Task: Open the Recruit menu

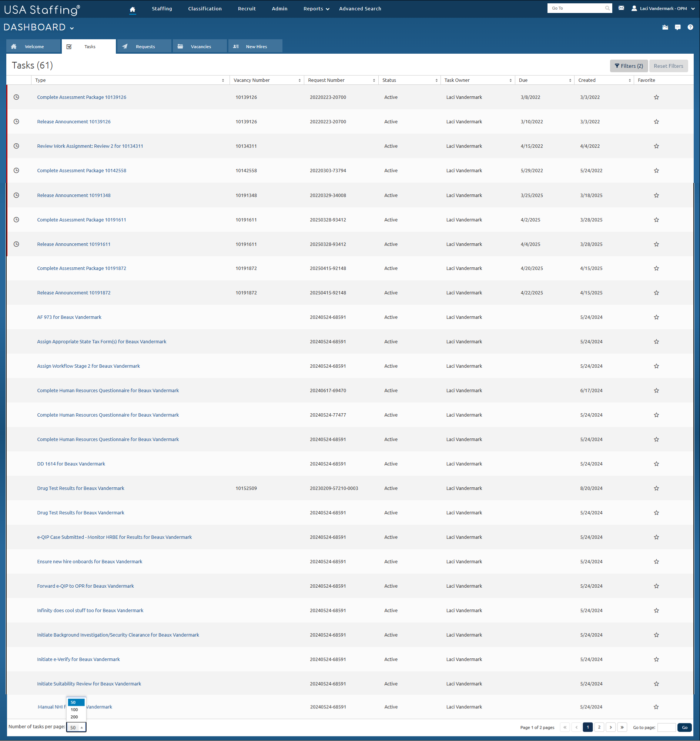Action: pos(247,9)
